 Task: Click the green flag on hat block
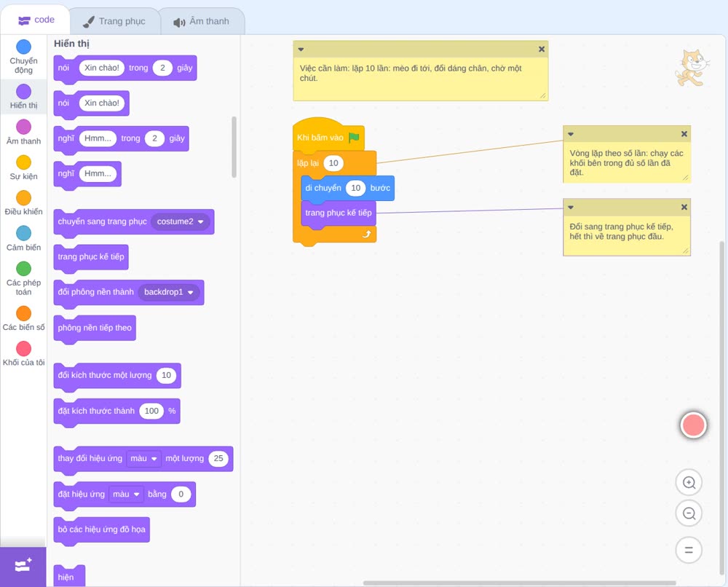[x=355, y=138]
